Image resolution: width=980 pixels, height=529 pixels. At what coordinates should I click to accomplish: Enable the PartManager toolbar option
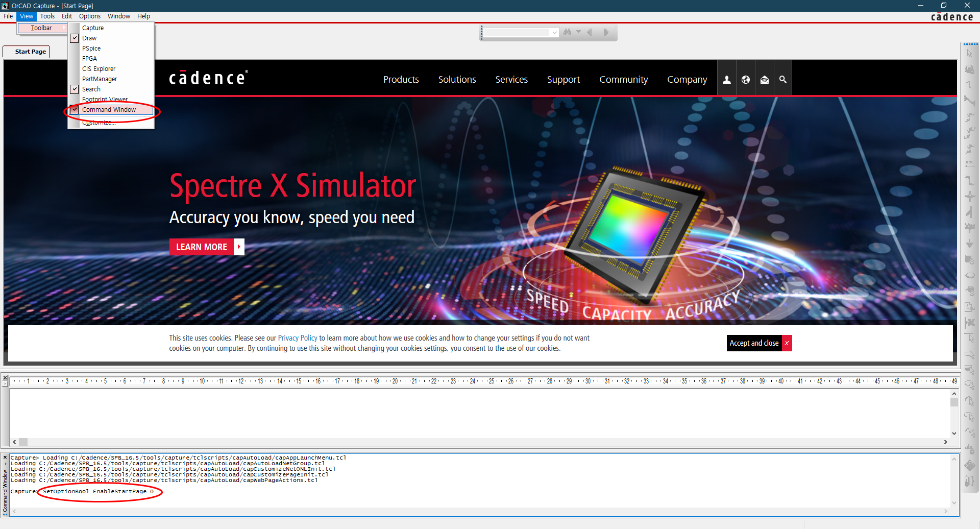tap(111, 79)
